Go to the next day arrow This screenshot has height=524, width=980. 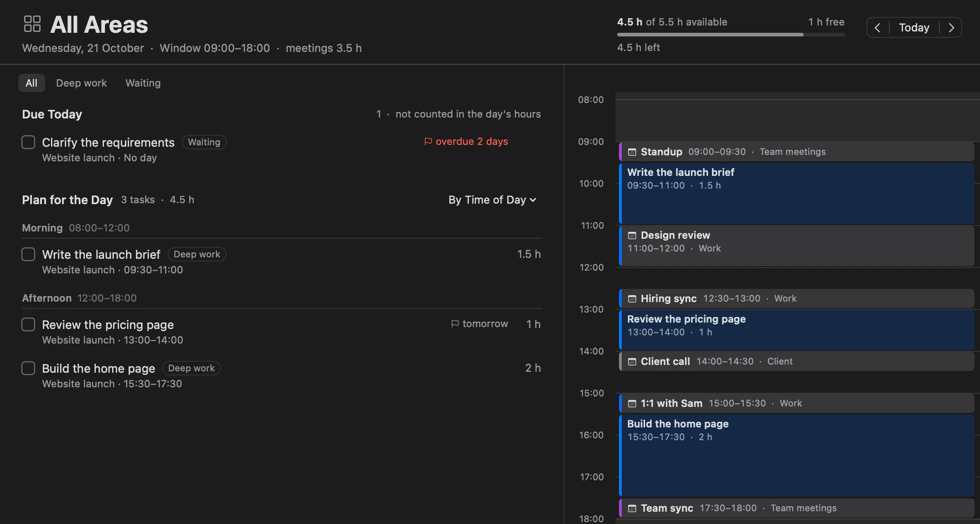pyautogui.click(x=951, y=27)
